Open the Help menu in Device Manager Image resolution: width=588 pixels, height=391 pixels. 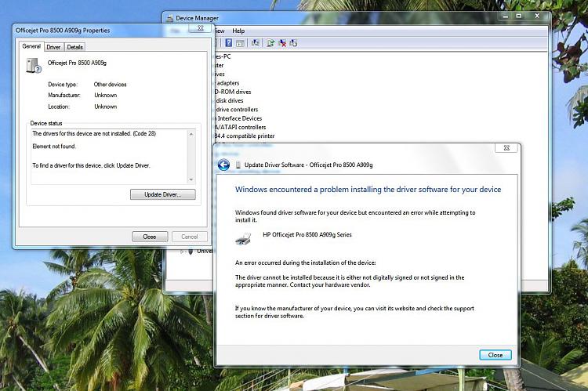[238, 31]
